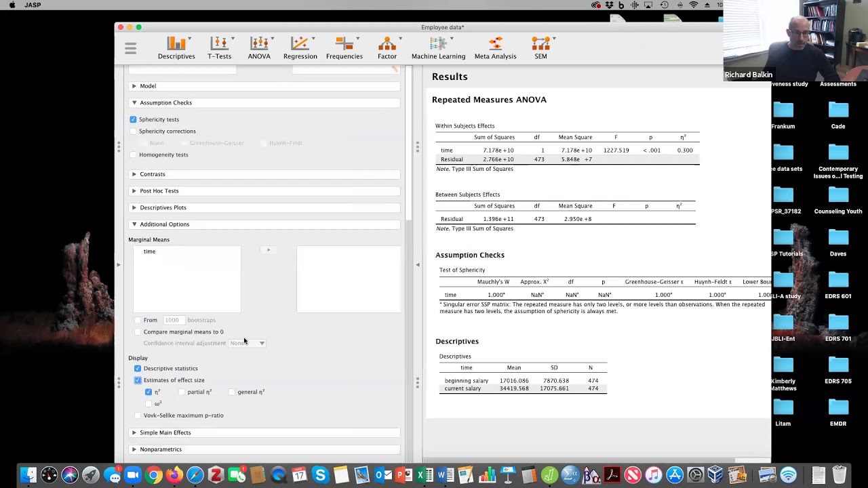Open the ANOVA module icon
868x488 pixels.
coord(259,48)
